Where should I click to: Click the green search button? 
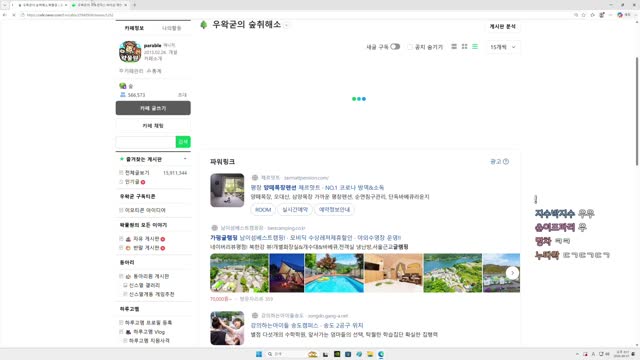(183, 142)
